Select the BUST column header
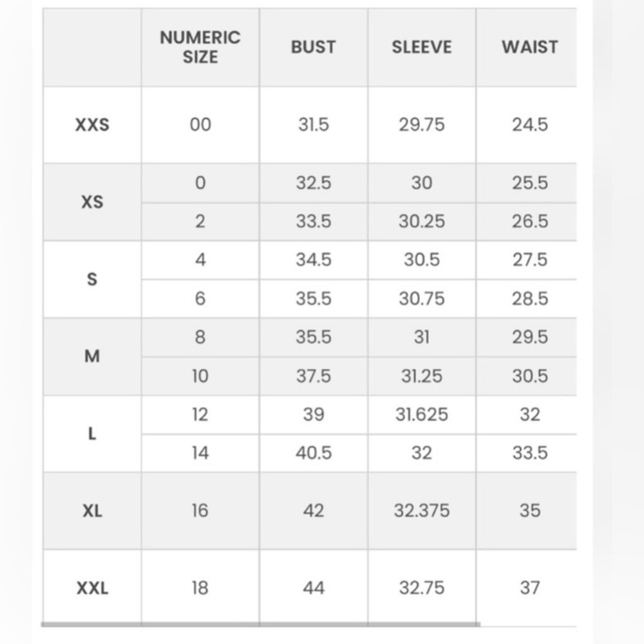Viewport: 644px width, 644px height. tap(314, 47)
